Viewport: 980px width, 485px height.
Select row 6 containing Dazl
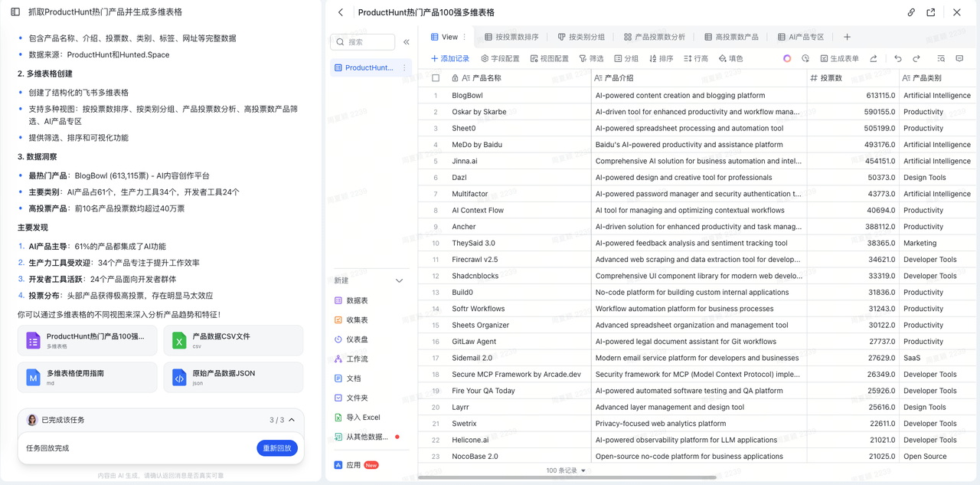click(x=436, y=178)
